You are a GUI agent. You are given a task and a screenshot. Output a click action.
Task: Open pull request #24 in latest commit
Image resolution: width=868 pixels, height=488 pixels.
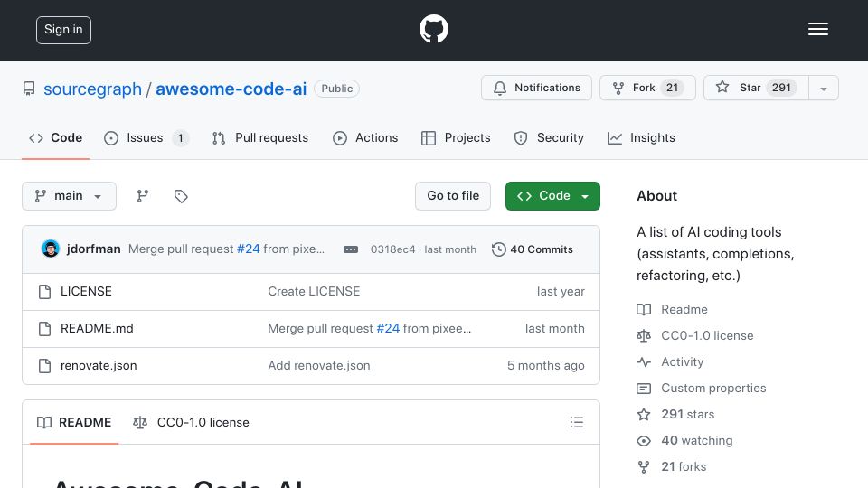click(248, 249)
